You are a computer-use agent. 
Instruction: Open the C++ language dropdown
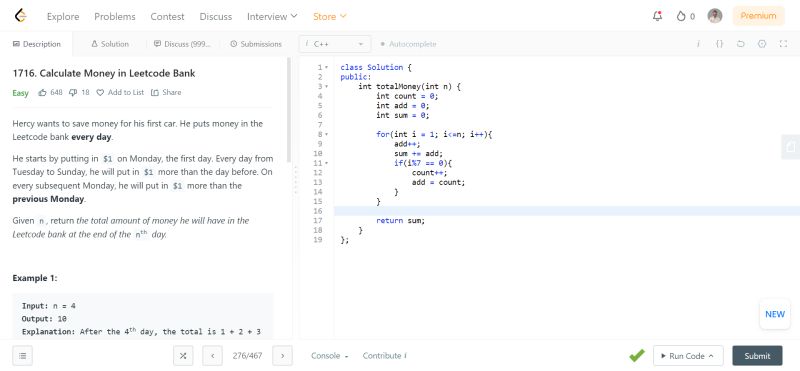pos(335,44)
